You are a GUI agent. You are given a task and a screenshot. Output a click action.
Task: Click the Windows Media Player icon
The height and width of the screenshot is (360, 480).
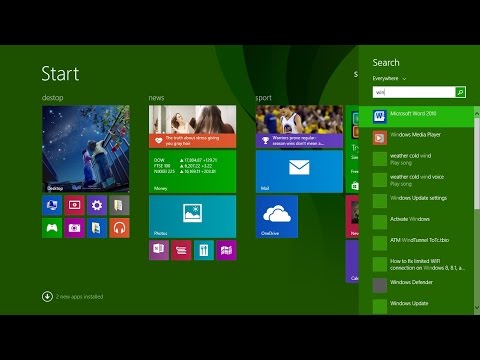(380, 138)
